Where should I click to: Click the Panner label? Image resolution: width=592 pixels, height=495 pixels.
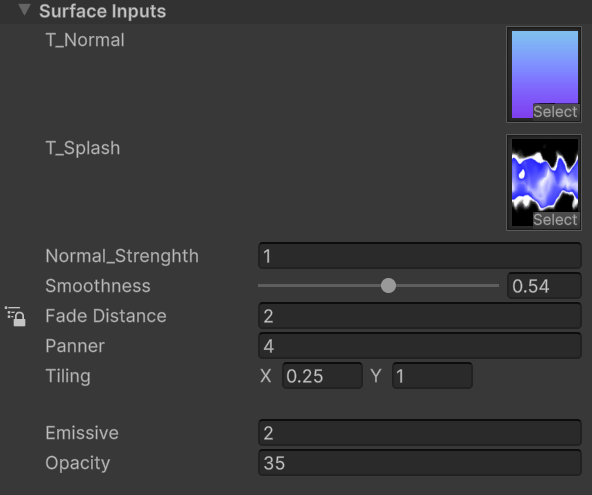click(75, 346)
